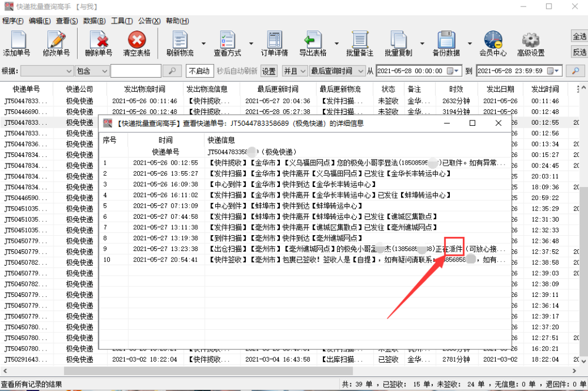Open the 修改单号 edit tool
Screen dimensions: 588x391
56,44
